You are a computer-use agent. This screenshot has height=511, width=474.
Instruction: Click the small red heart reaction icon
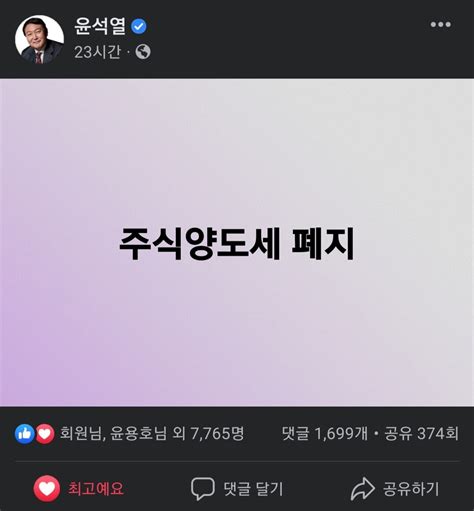45,434
